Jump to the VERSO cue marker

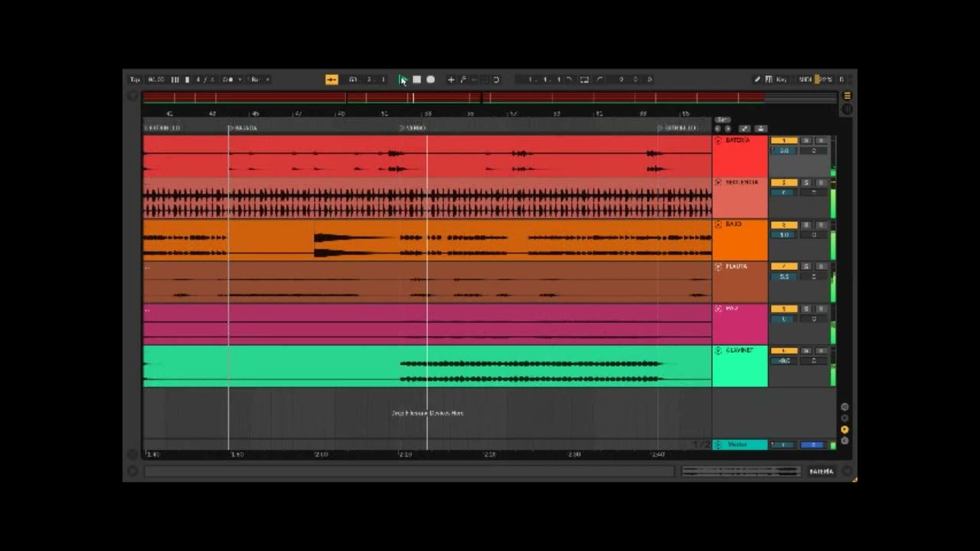coord(413,128)
